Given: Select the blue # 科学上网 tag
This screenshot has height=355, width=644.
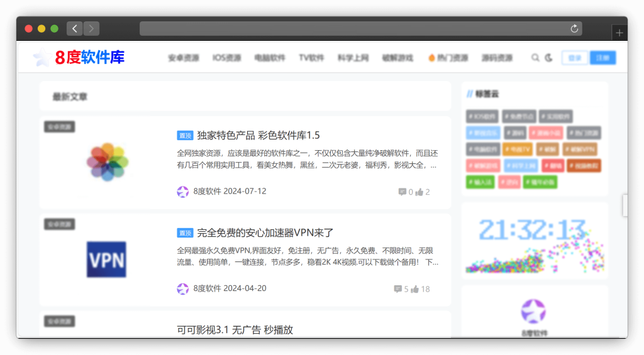Looking at the screenshot, I should 521,166.
